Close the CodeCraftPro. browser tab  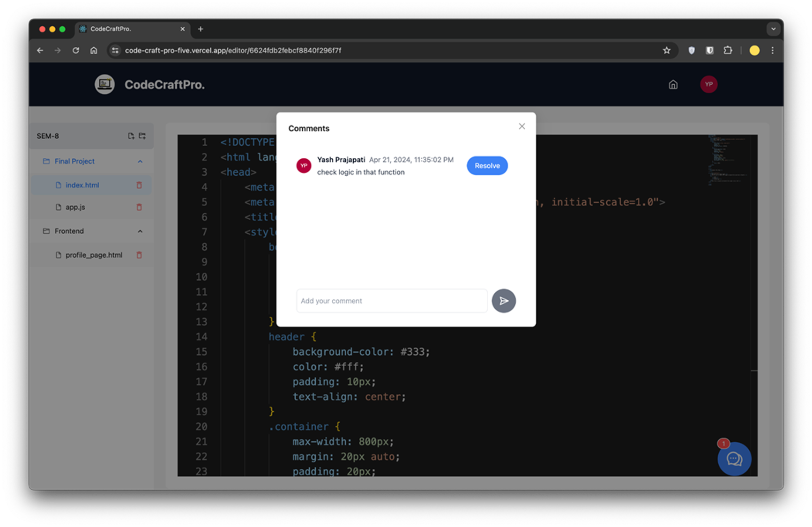pos(183,29)
